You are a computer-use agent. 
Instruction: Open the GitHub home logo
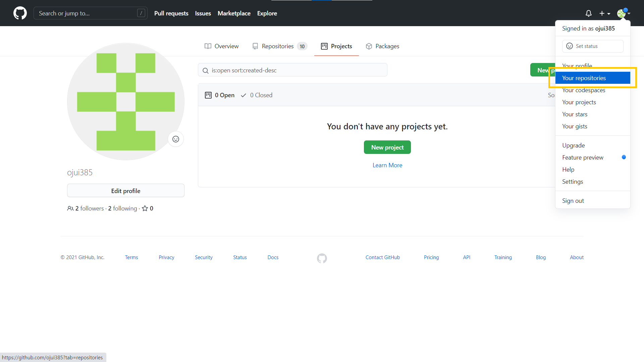[x=20, y=13]
